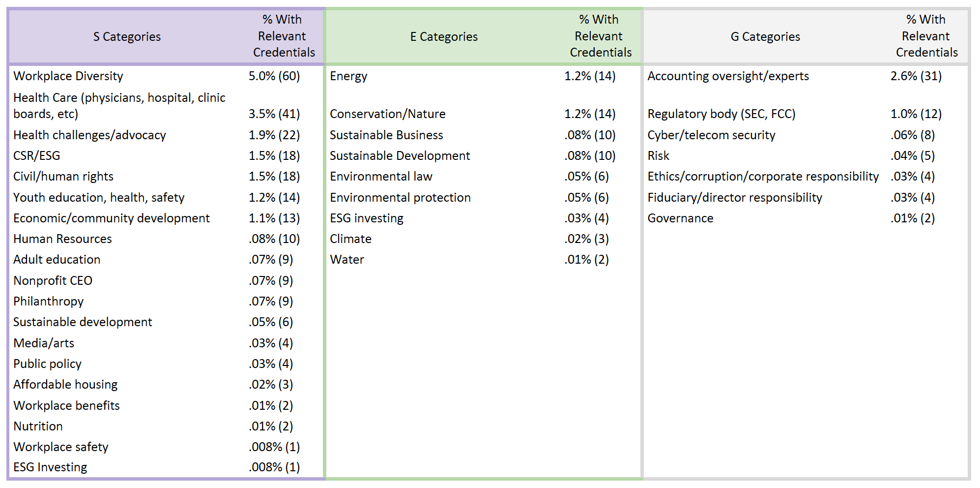The width and height of the screenshot is (980, 488).
Task: Select the 2.6% (31) value cell
Action: point(916,76)
